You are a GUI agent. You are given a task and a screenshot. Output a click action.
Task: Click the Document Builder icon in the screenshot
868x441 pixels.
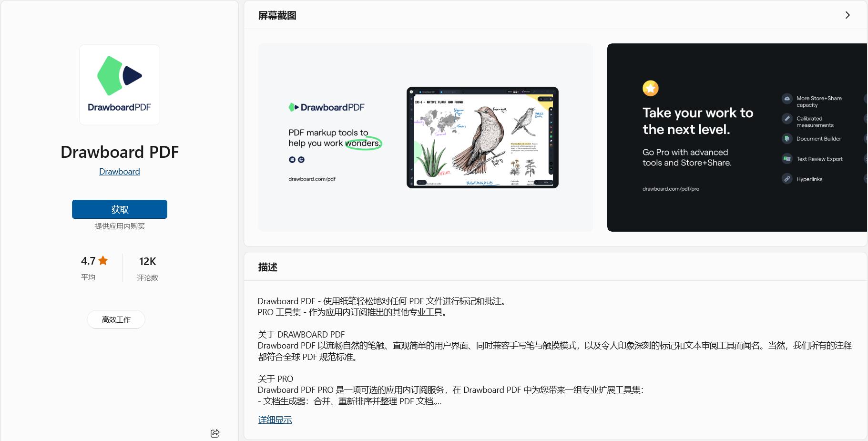pos(787,139)
